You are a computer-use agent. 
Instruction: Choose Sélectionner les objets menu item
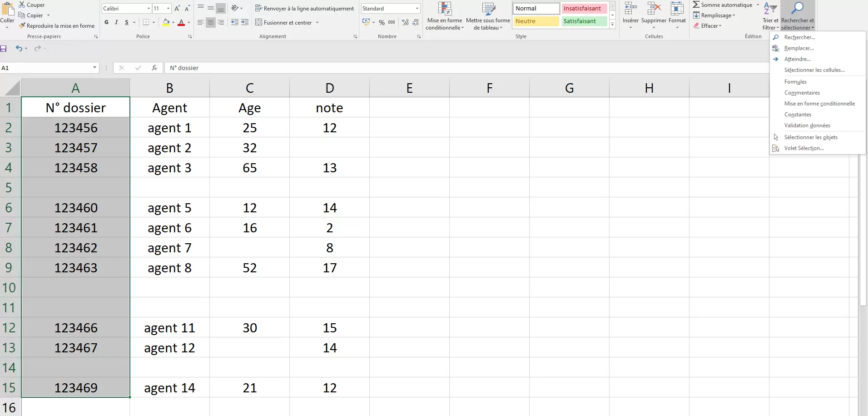(x=811, y=137)
